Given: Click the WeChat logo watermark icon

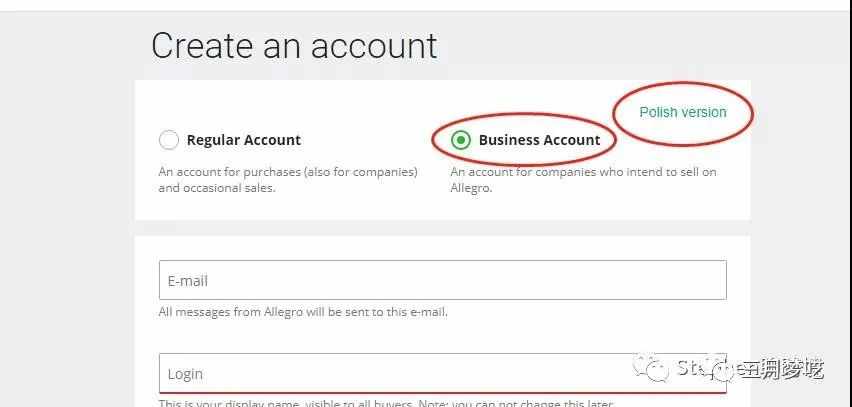Looking at the screenshot, I should tap(658, 370).
